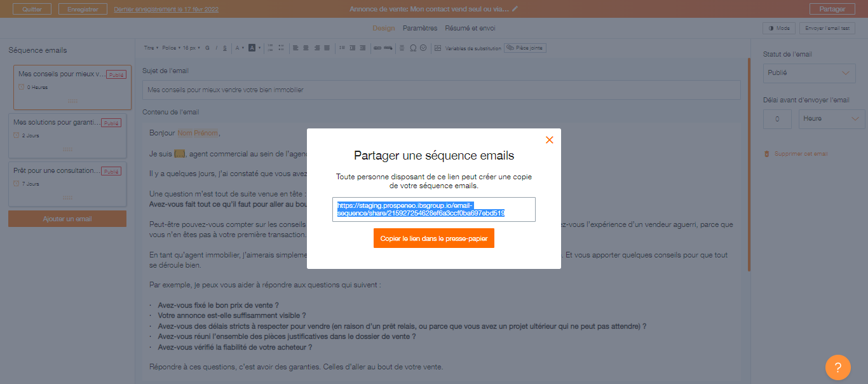
Task: Insert a numbered list
Action: 269,48
